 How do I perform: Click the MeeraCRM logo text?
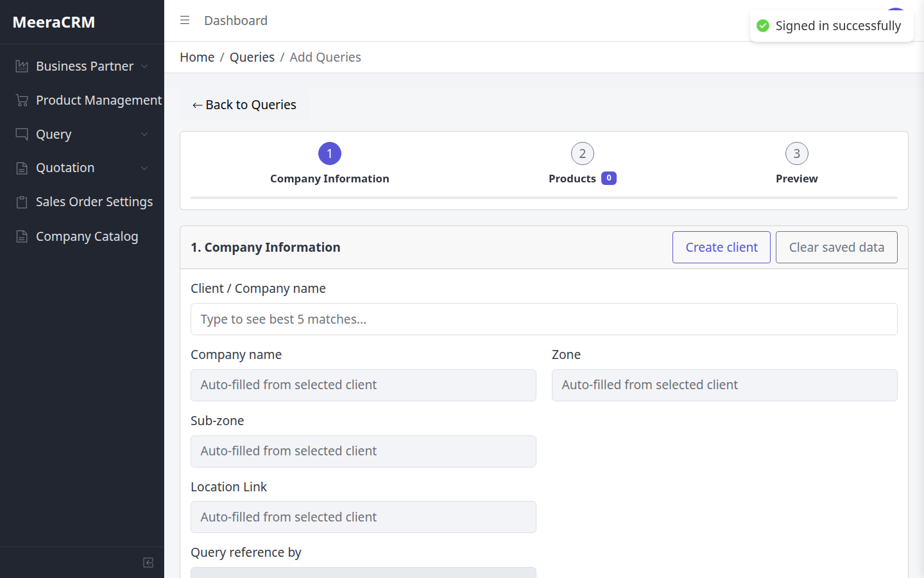click(54, 22)
